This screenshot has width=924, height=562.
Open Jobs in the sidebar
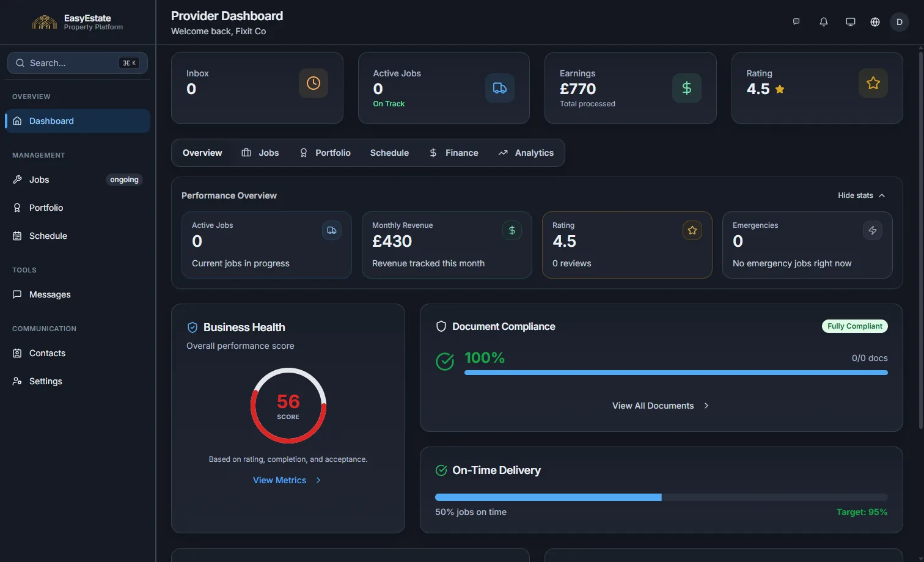tap(78, 180)
